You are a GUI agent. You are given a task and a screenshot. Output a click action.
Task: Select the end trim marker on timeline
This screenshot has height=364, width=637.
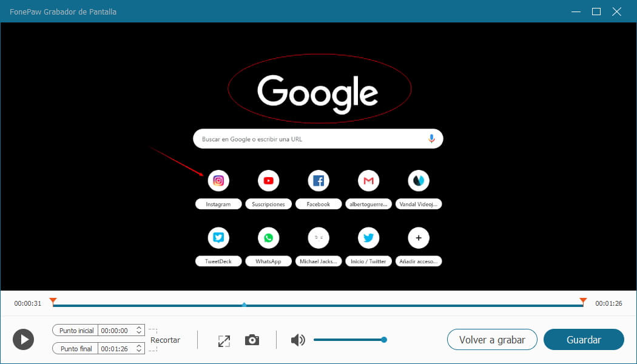pos(584,301)
